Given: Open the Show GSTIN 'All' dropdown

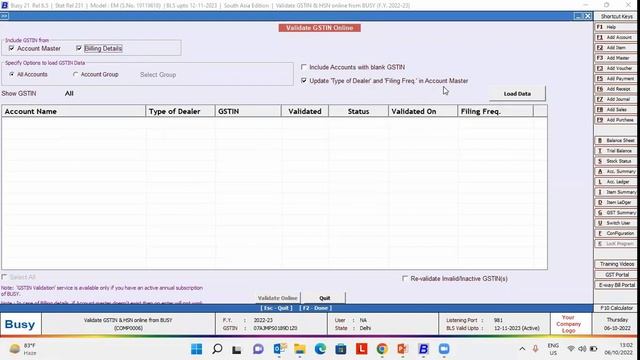Looking at the screenshot, I should tap(69, 93).
